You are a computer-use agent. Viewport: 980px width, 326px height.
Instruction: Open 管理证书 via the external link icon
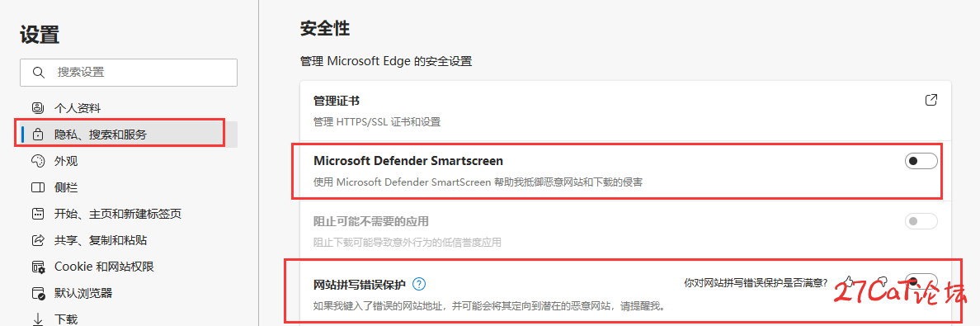click(x=931, y=100)
